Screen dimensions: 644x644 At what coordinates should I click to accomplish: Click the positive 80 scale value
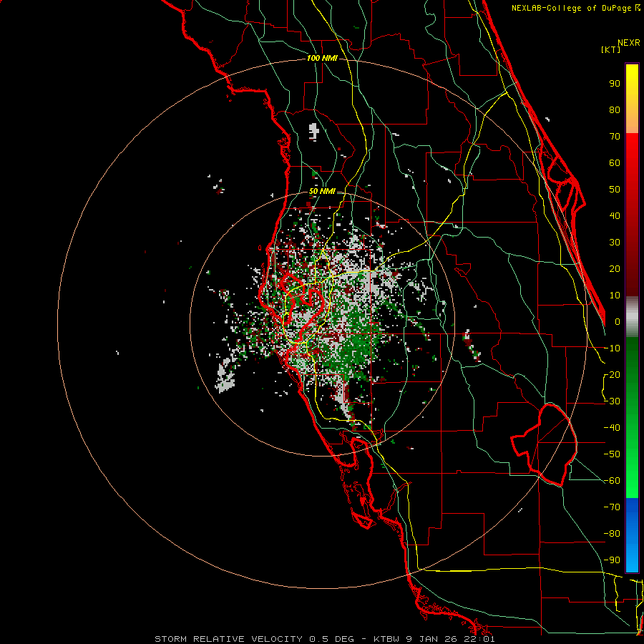[x=615, y=109]
